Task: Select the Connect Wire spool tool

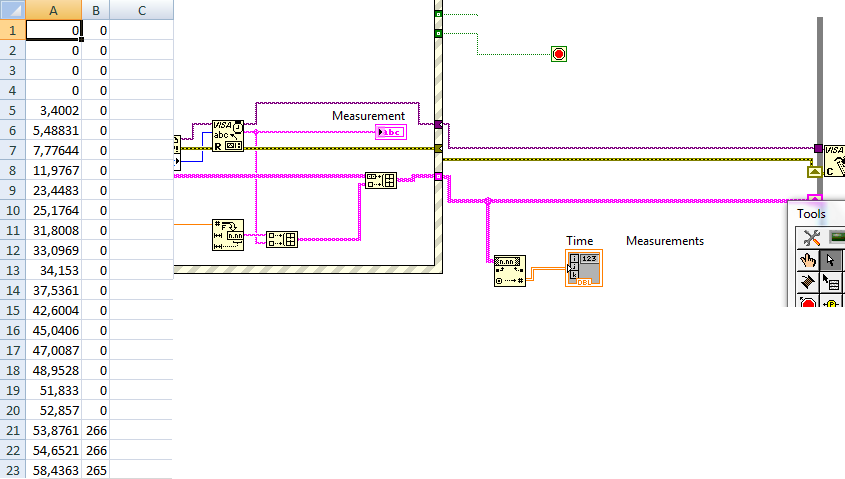Action: [807, 282]
